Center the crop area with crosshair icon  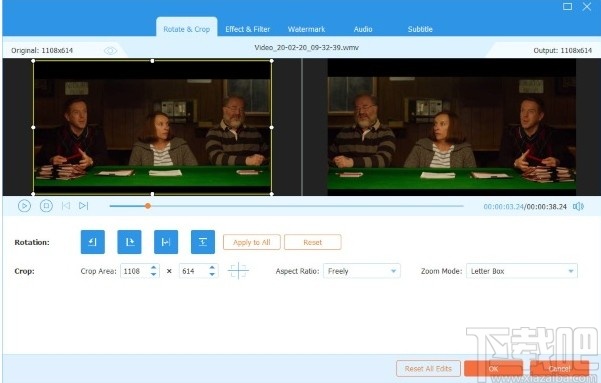pos(238,271)
